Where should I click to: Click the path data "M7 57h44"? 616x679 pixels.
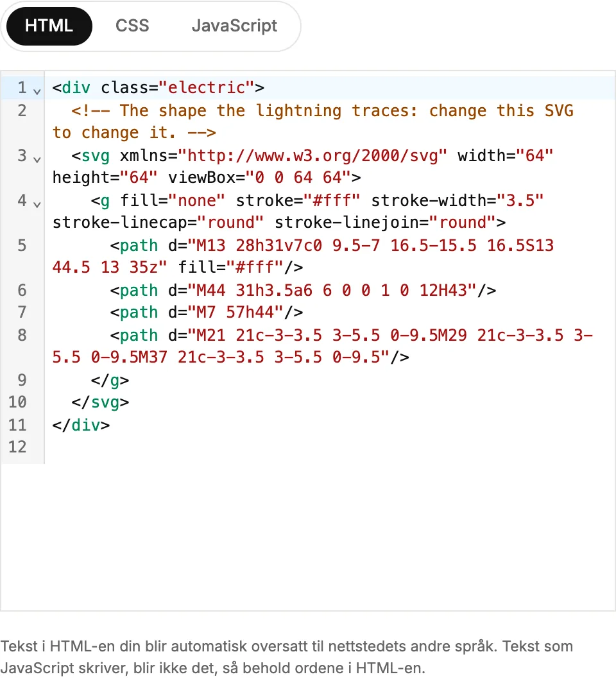pyautogui.click(x=235, y=312)
